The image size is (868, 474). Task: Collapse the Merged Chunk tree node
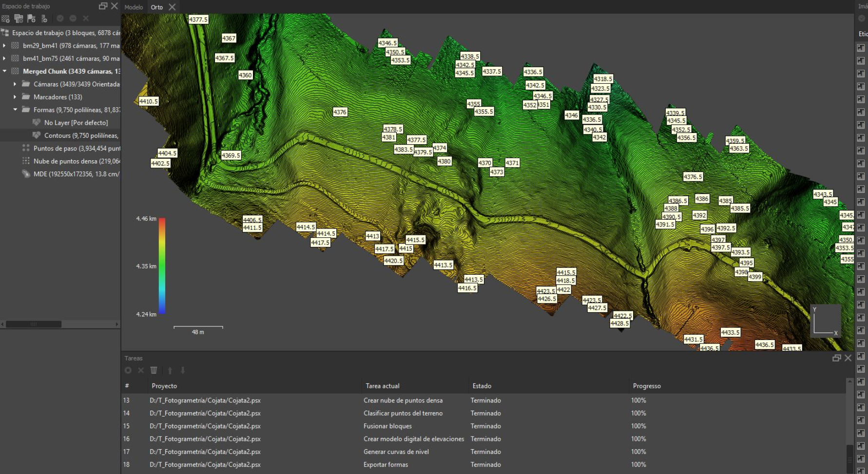pyautogui.click(x=4, y=71)
